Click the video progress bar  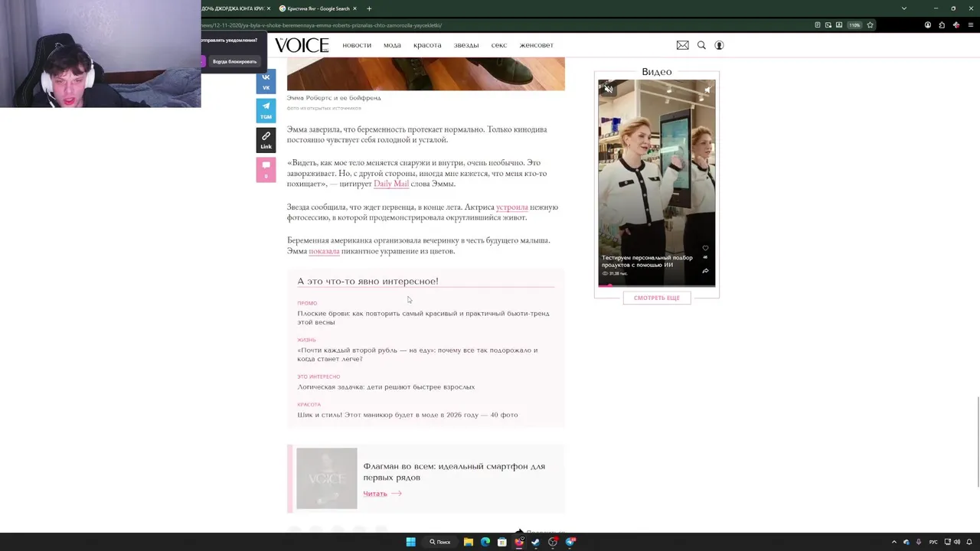coord(657,285)
